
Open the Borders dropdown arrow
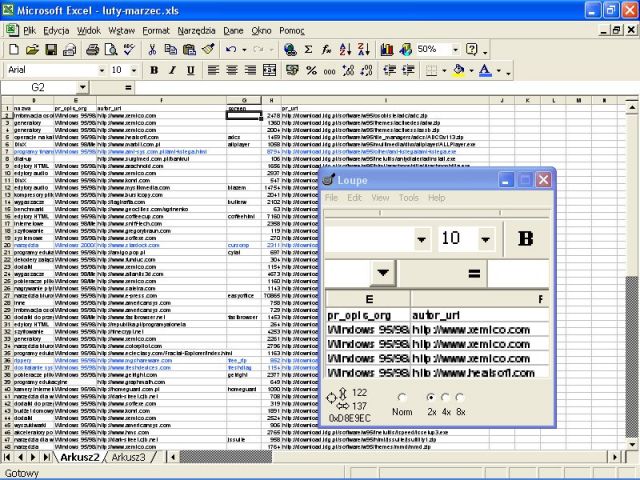tap(444, 71)
